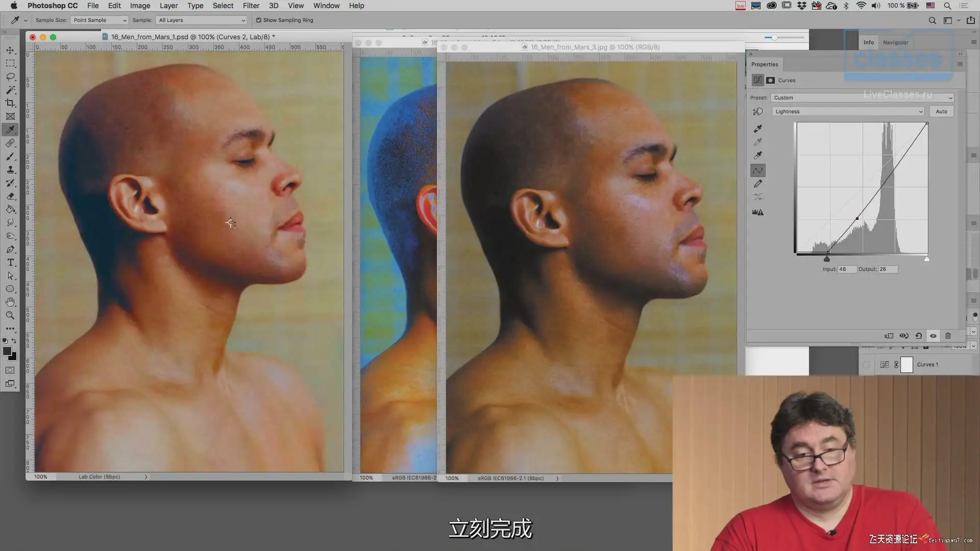Open the Sample Size dropdown
Screen dimensions: 980x551
[x=100, y=20]
